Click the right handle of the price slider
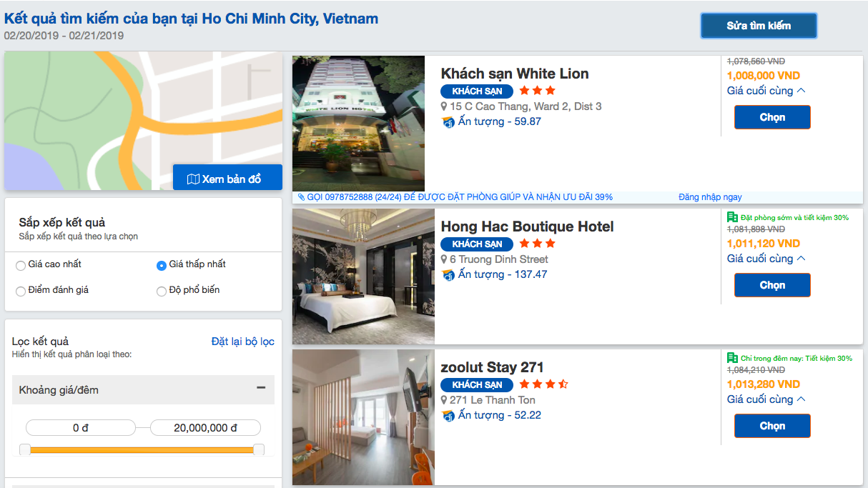The height and width of the screenshot is (488, 868). [x=259, y=449]
